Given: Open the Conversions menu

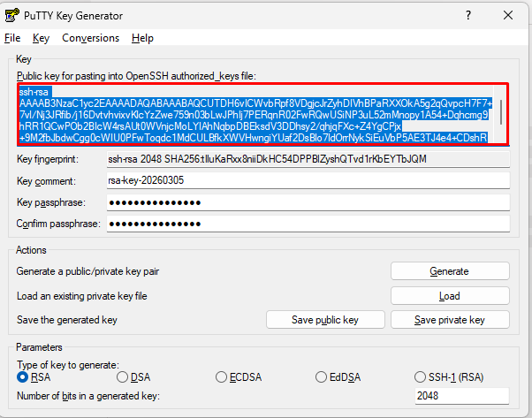Looking at the screenshot, I should [x=90, y=38].
